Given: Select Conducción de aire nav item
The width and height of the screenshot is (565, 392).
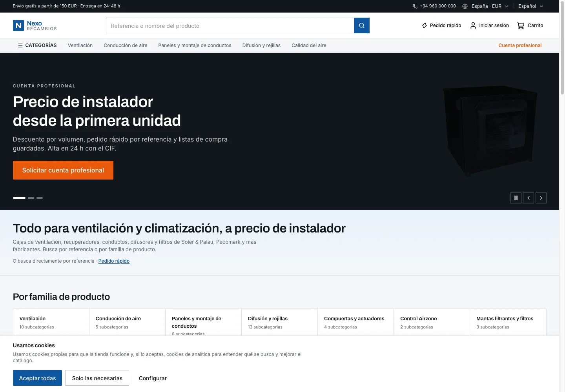Looking at the screenshot, I should (126, 45).
